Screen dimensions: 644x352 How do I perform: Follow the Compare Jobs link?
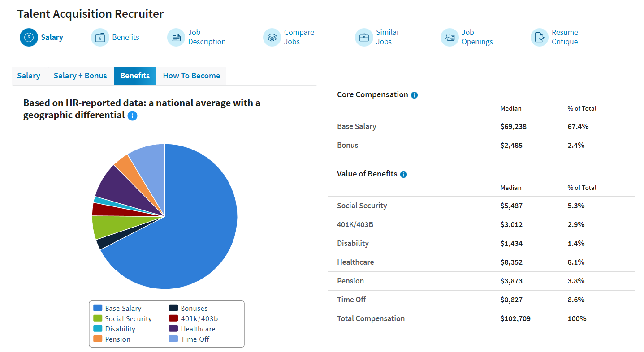pyautogui.click(x=298, y=37)
